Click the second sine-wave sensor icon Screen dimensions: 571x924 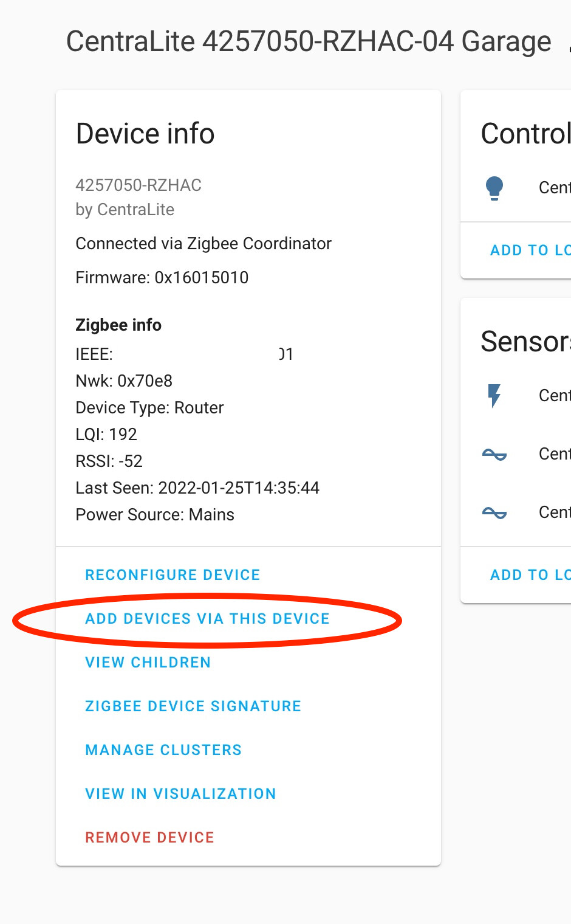point(494,513)
